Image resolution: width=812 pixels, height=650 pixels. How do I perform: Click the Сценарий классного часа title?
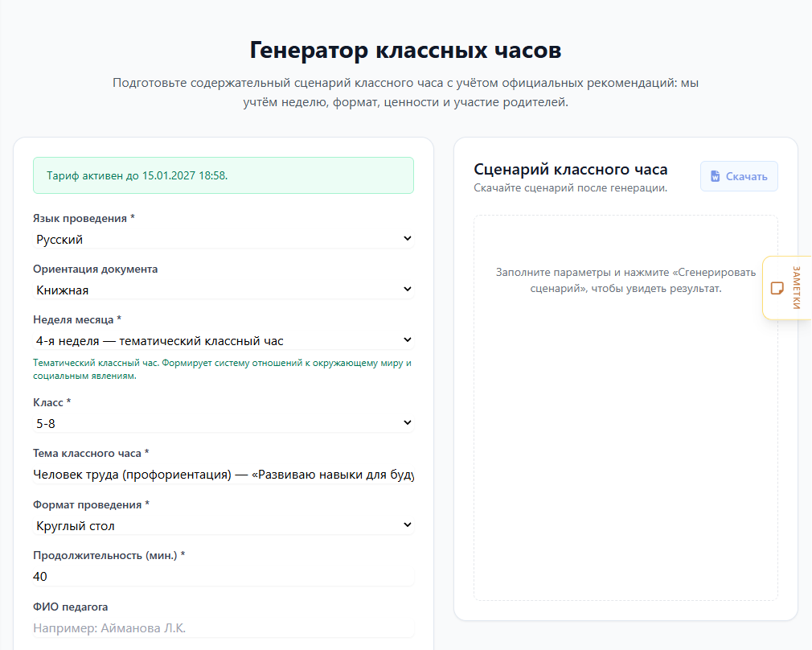coord(571,170)
